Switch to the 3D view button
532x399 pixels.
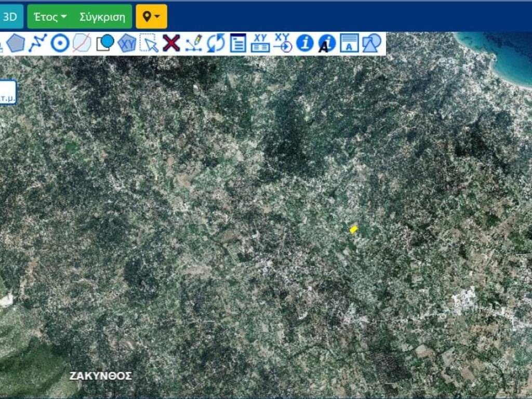tap(10, 17)
